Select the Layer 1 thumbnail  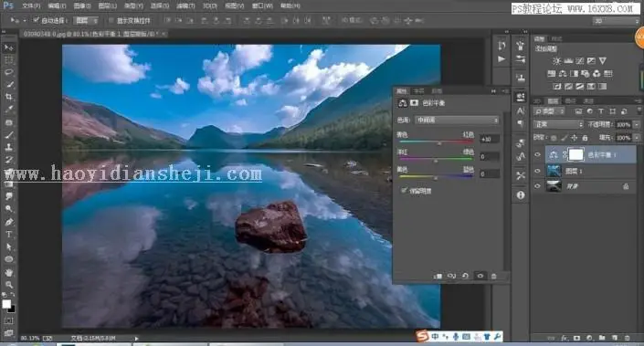click(x=554, y=171)
